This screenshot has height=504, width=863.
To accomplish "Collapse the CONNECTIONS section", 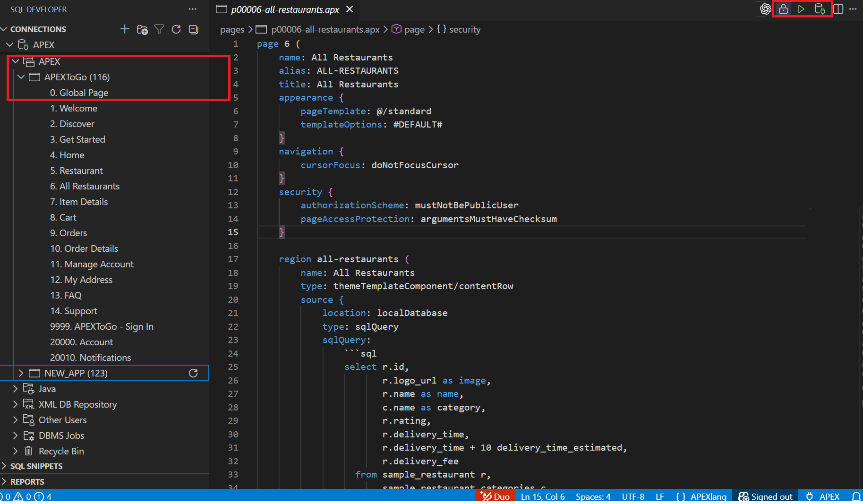I will (4, 29).
